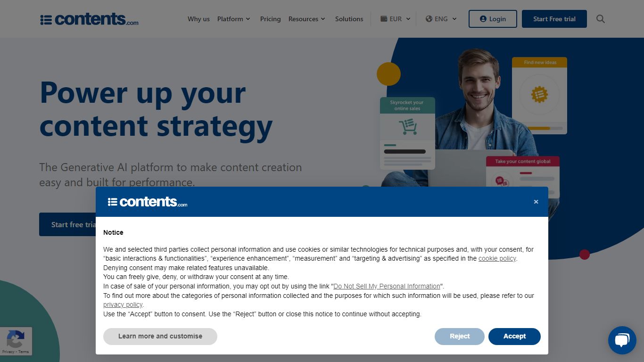Reject the cookie consent
The width and height of the screenshot is (644, 362).
click(459, 336)
